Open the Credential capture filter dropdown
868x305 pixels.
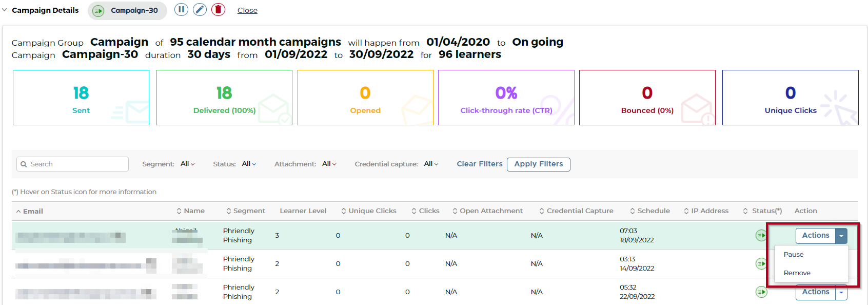click(431, 164)
